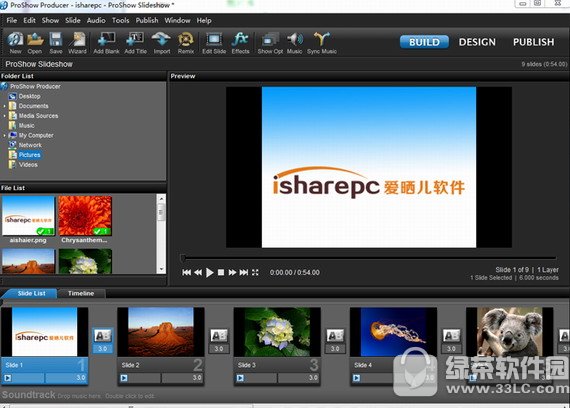
Task: Expand the Media Sources tree node
Action: click(x=4, y=116)
